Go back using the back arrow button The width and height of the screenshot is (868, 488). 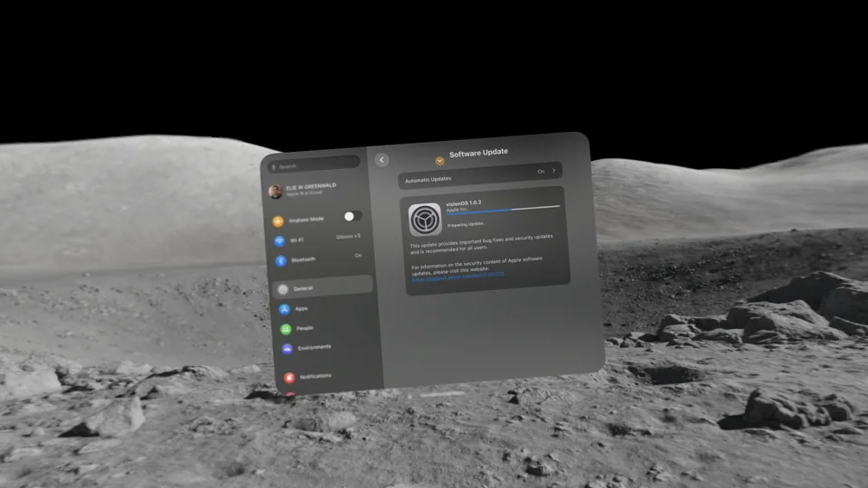[382, 160]
